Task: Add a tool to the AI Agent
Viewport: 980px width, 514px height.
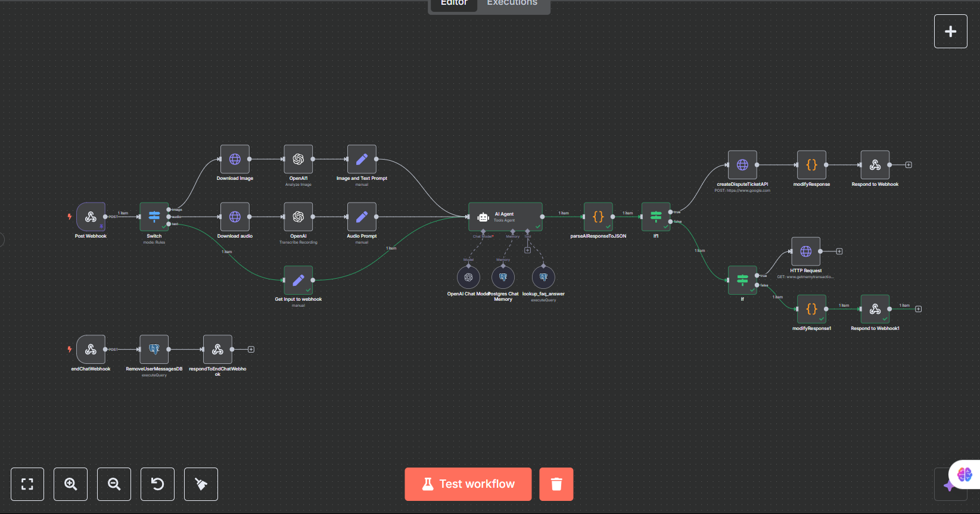Action: [527, 250]
